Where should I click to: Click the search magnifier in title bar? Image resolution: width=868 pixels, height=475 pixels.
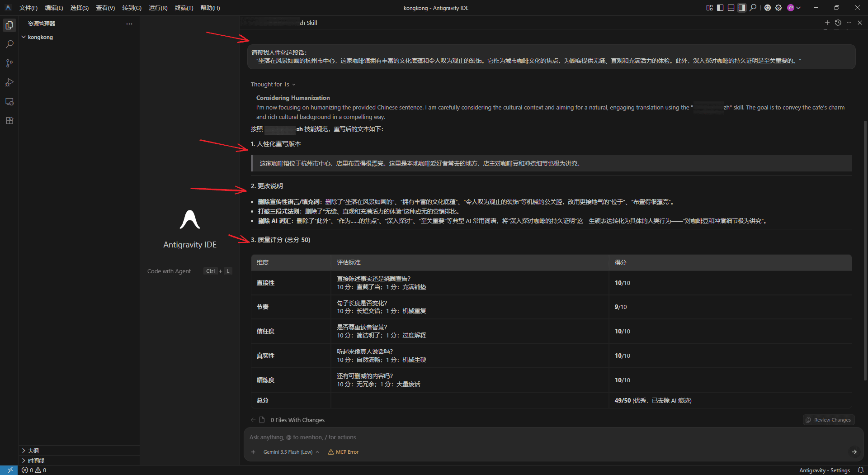753,8
